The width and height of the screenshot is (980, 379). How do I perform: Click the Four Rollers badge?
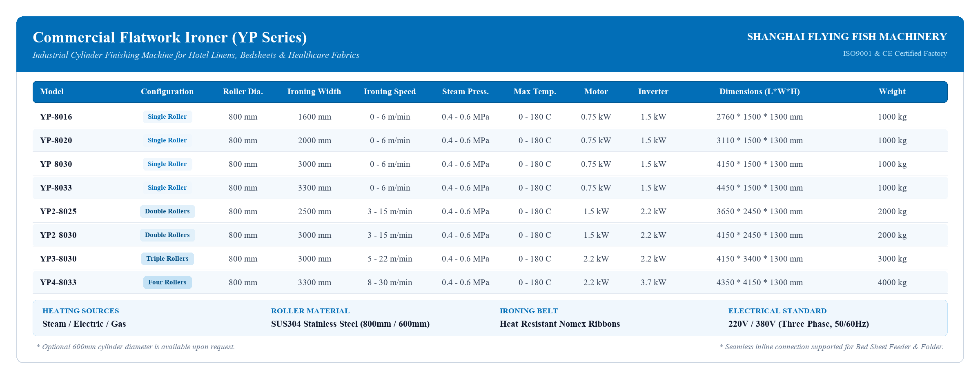167,282
